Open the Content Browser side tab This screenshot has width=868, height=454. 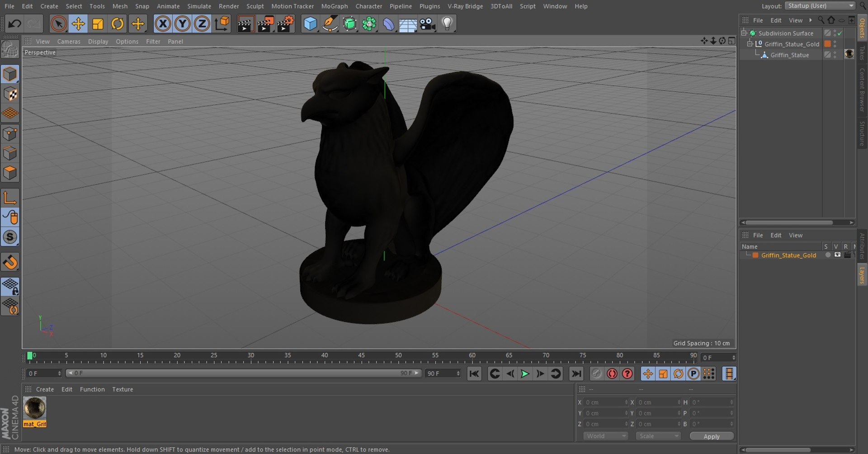[862, 90]
